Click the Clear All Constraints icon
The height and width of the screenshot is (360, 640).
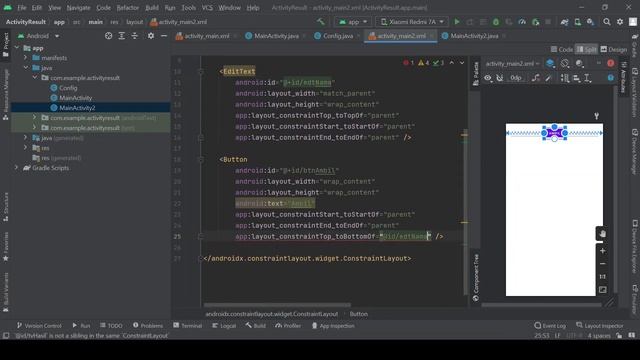[536, 78]
